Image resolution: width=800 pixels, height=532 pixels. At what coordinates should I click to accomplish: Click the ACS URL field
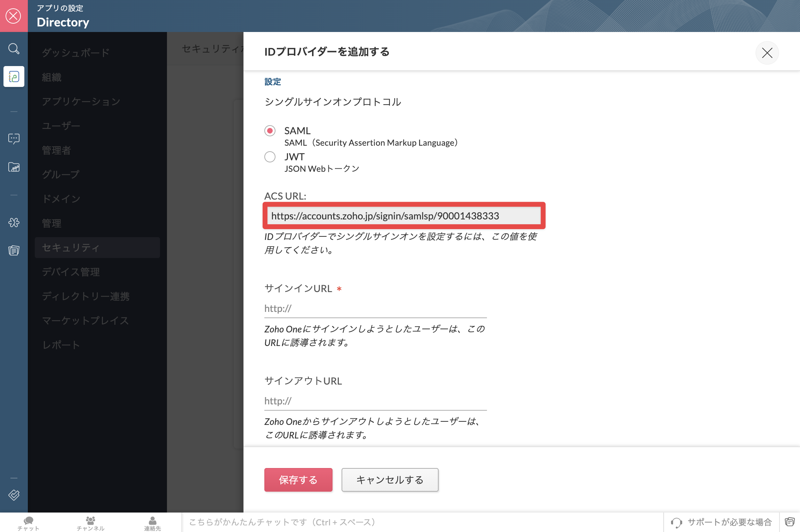[x=404, y=216]
